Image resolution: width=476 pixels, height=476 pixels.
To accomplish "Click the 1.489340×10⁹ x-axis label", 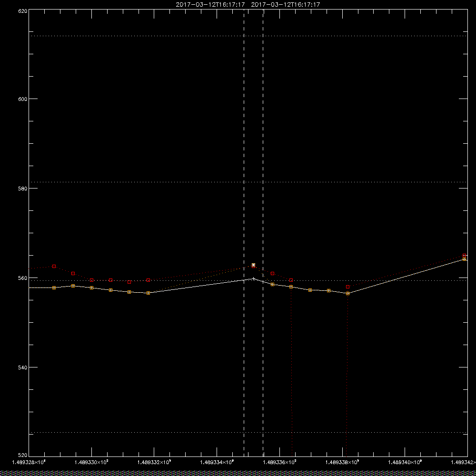I will tap(405, 462).
